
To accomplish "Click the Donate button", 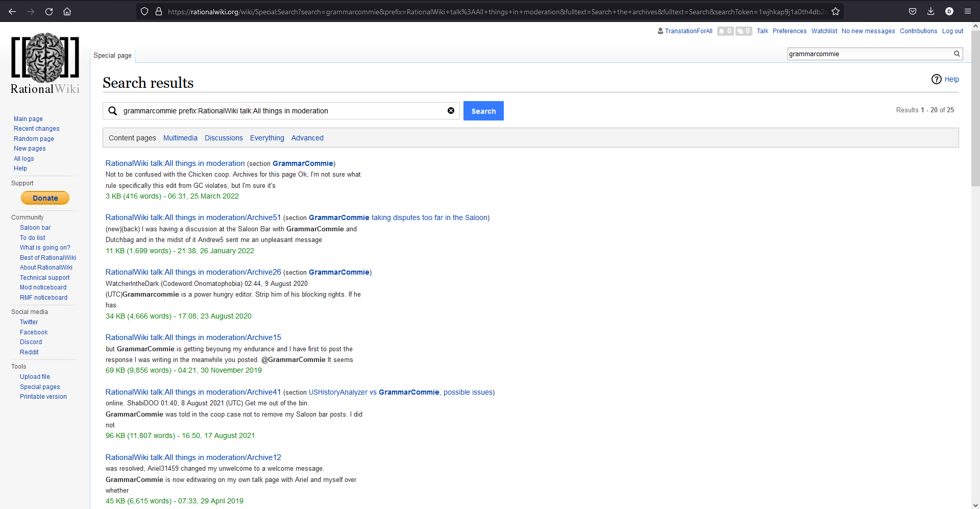I will click(45, 198).
